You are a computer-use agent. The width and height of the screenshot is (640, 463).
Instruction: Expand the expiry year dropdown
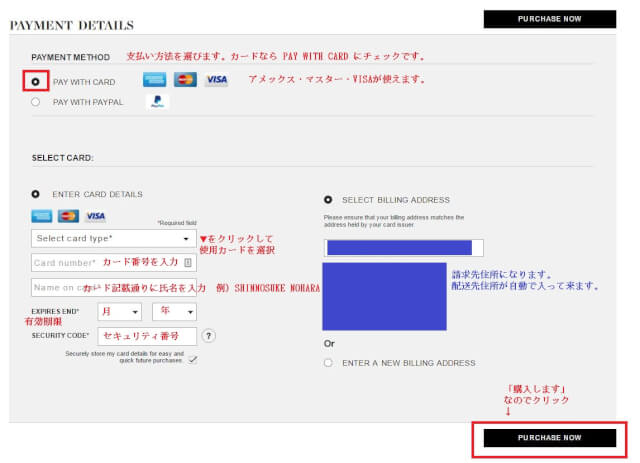coord(174,312)
